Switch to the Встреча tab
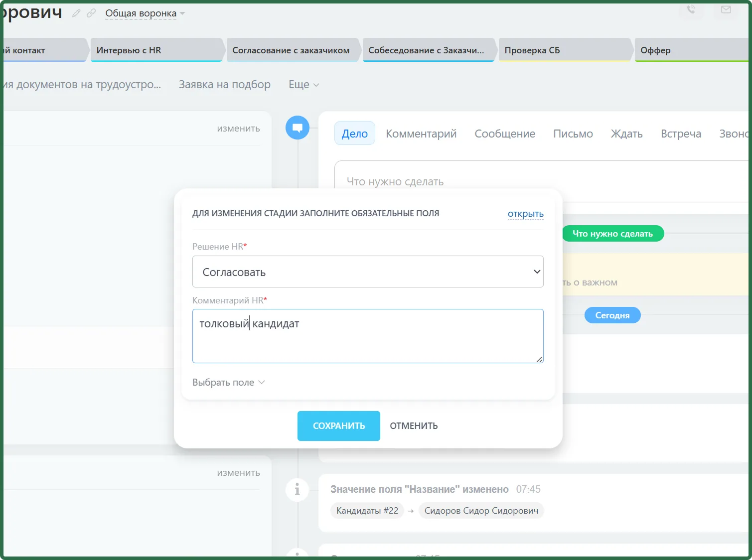The width and height of the screenshot is (752, 560). (681, 134)
